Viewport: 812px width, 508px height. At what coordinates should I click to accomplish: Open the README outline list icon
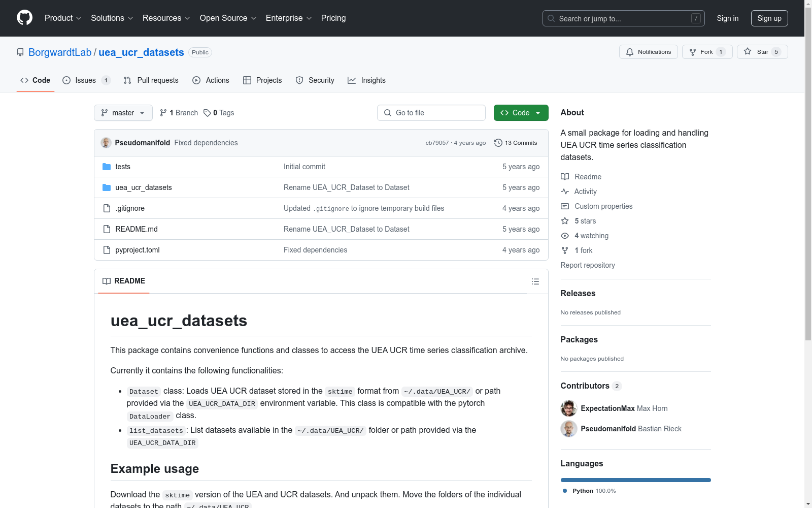(x=535, y=281)
